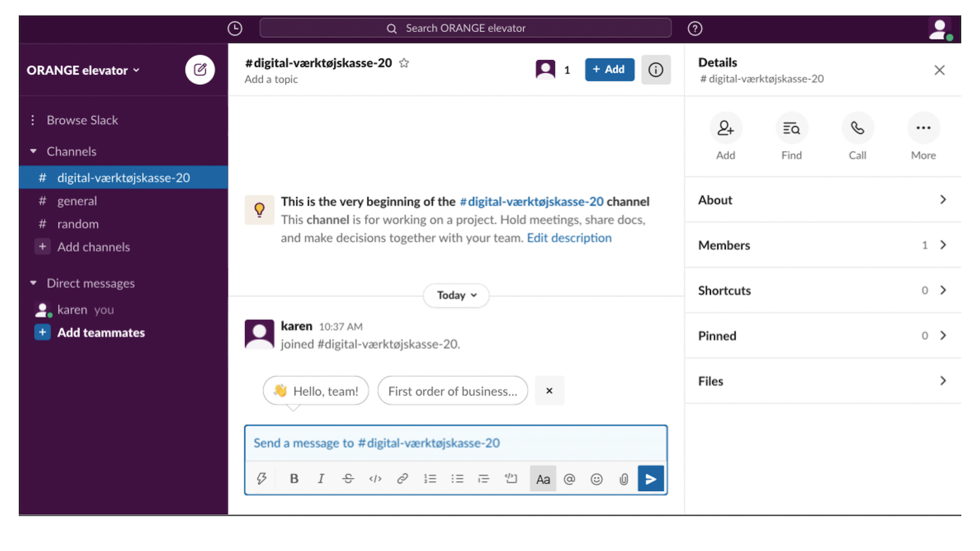Viewport: 980px width, 551px height.
Task: Switch to the general channel
Action: tap(77, 201)
